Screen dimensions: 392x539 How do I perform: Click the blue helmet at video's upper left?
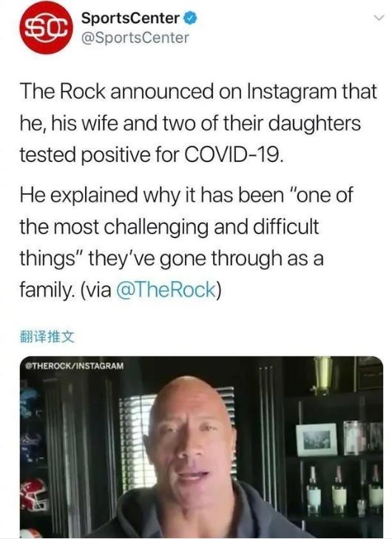pyautogui.click(x=30, y=402)
